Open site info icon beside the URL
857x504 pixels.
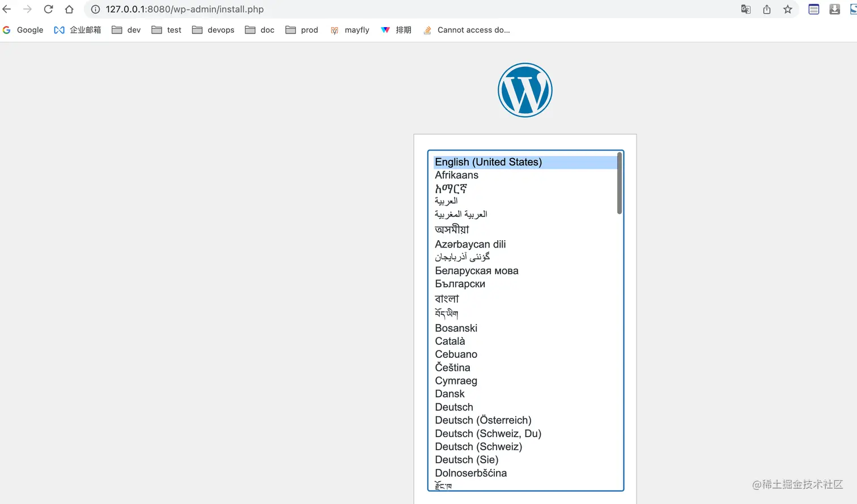coord(96,9)
